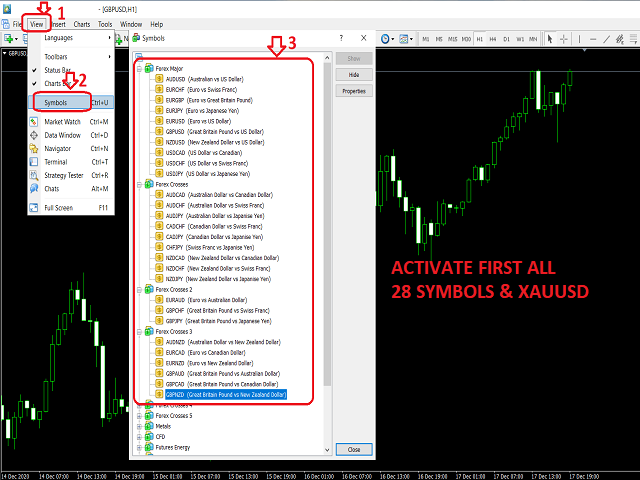Click the Forex Major folder icon
This screenshot has width=640, height=480.
[148, 68]
